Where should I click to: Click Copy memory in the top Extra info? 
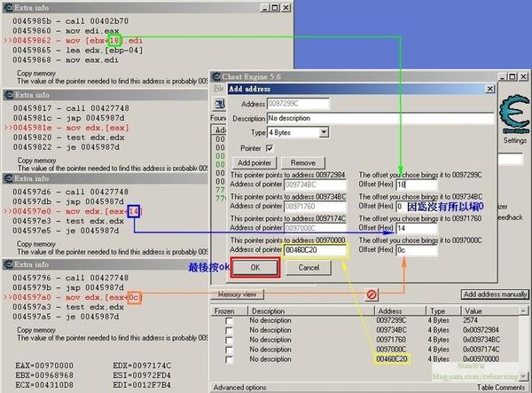(x=36, y=74)
